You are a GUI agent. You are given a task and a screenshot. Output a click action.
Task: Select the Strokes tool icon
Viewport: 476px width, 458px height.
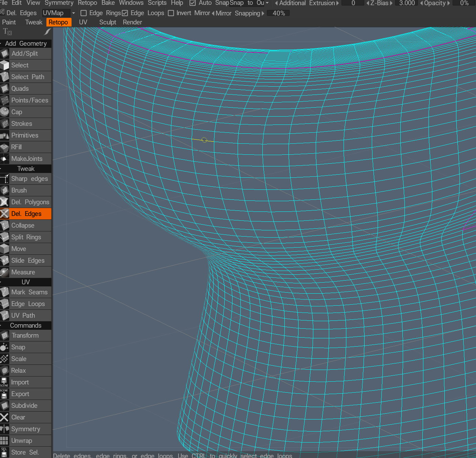tap(4, 124)
